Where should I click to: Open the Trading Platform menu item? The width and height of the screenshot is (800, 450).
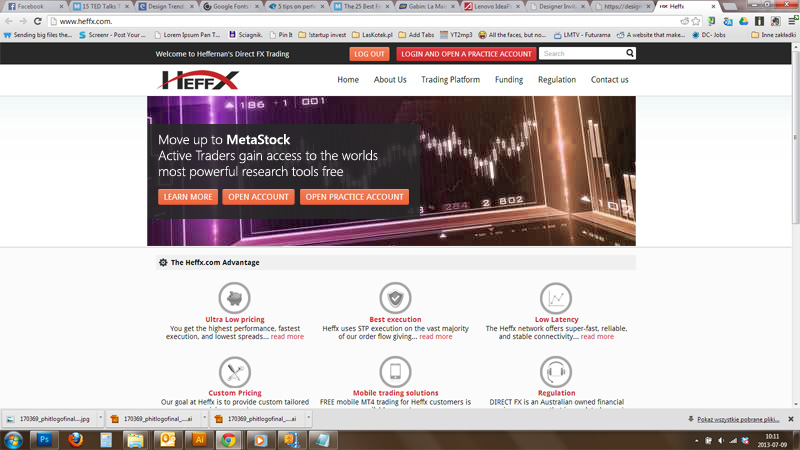[451, 80]
